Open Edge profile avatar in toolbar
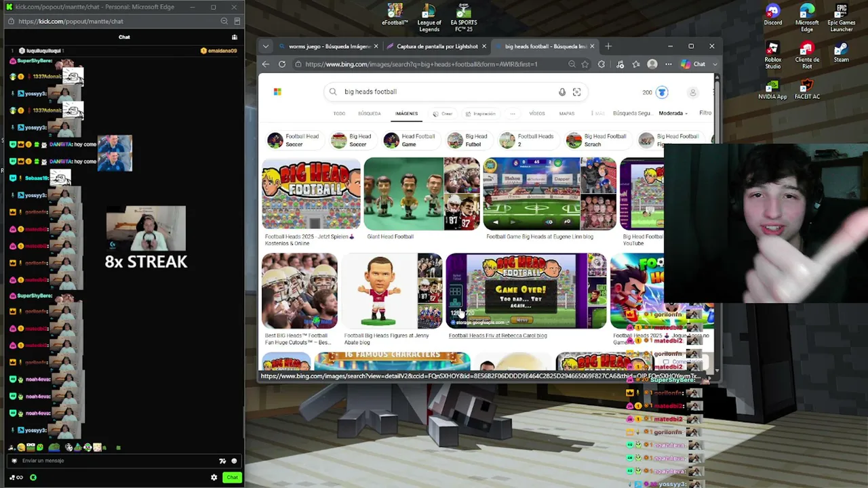Screen dimensions: 868x488 click(x=652, y=64)
